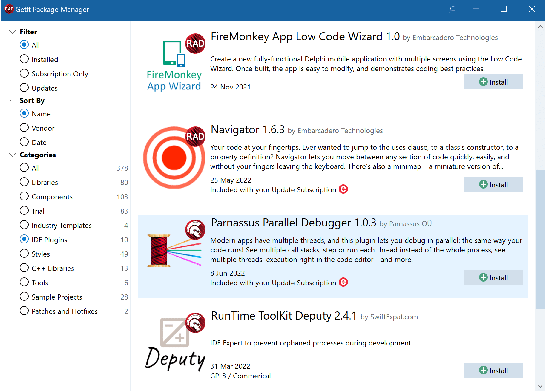Show Subscription Only packages
This screenshot has width=546, height=392.
pyautogui.click(x=24, y=73)
